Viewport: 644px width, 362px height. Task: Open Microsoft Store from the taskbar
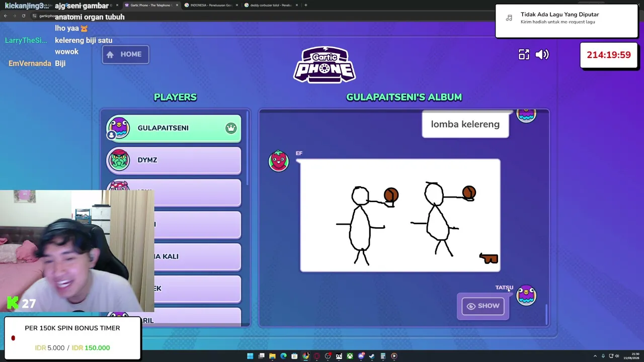[x=294, y=356]
